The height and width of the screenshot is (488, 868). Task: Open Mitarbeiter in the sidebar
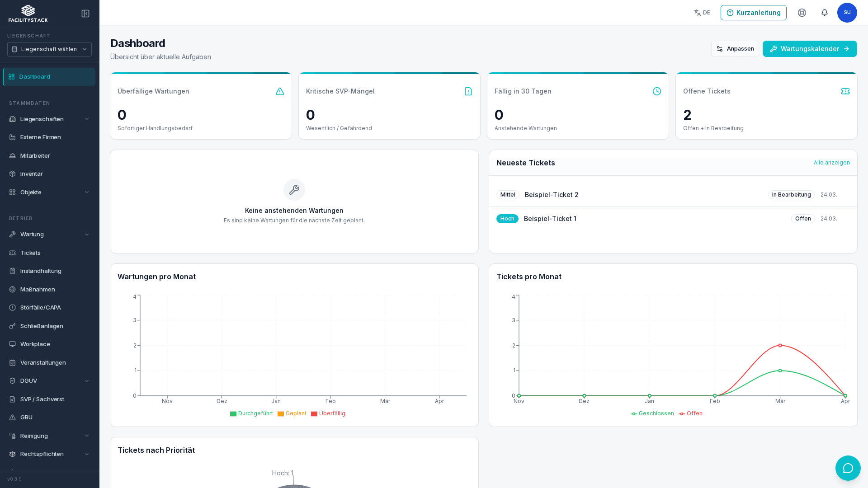(49, 155)
